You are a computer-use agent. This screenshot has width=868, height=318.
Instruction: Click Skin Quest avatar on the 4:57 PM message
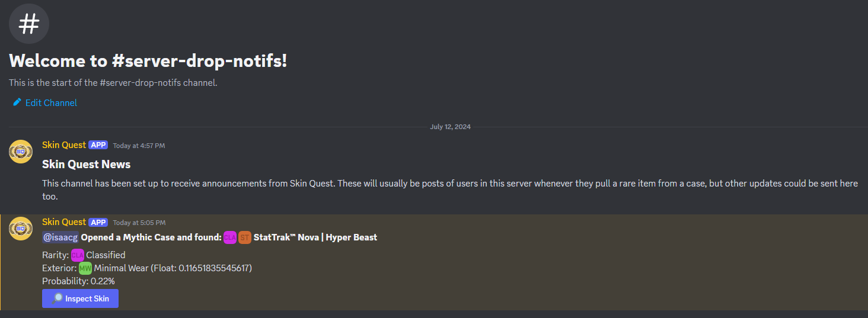21,152
